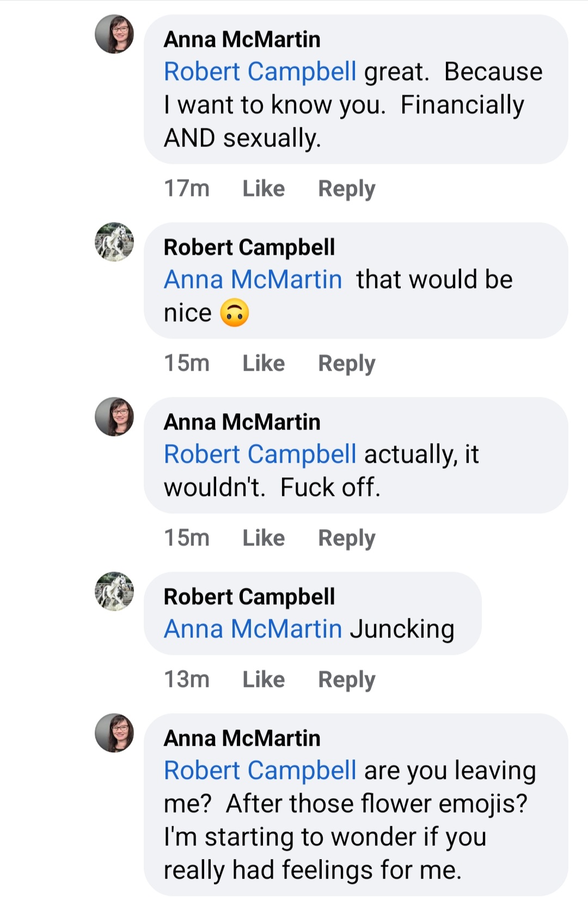Click Anna's avatar next to "Fuck off" comment
Viewport: 588px width, 907px height.
pos(114,416)
